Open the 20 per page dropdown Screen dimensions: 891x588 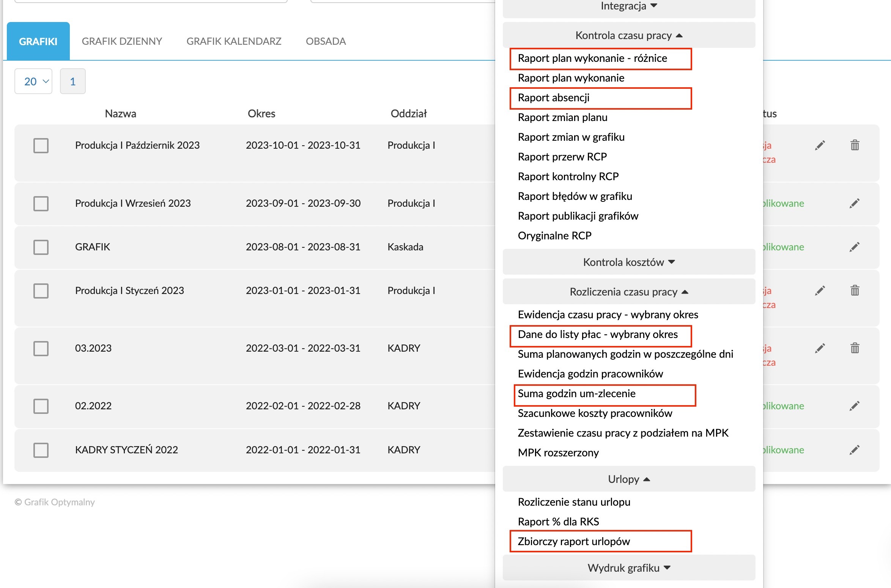(33, 81)
